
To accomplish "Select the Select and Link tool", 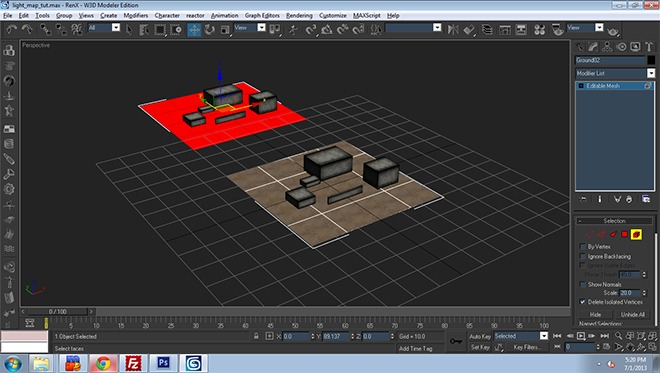I will [45, 29].
